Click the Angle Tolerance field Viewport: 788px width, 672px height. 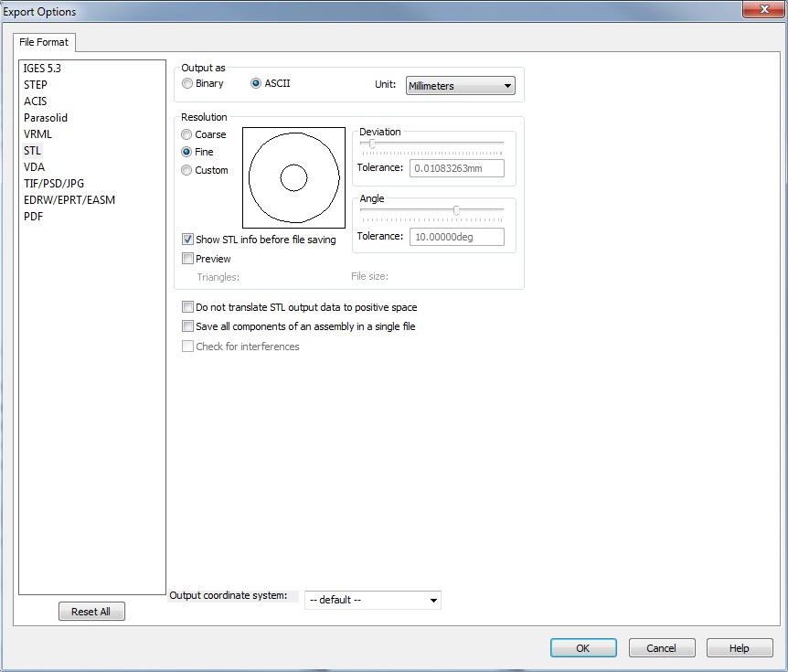(457, 237)
